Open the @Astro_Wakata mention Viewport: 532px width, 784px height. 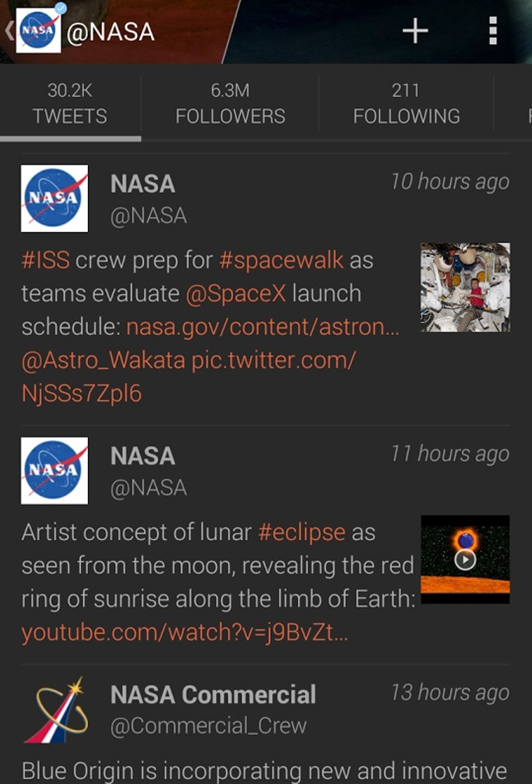103,360
